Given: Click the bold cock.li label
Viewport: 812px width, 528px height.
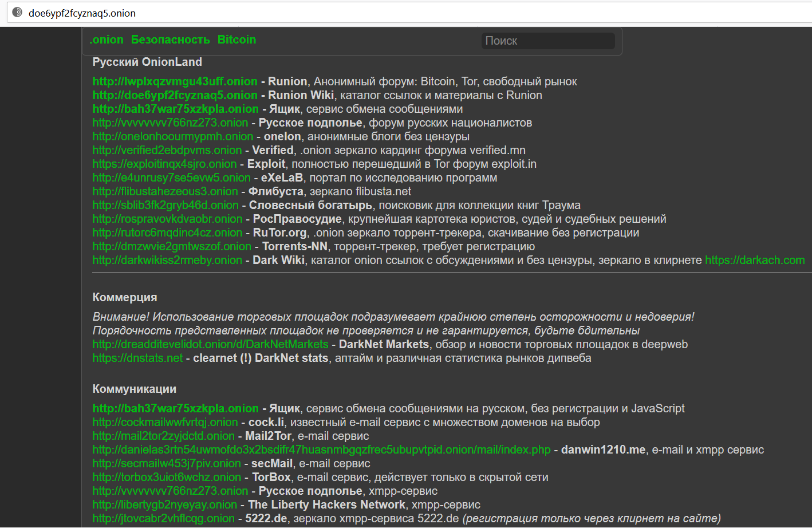Looking at the screenshot, I should coord(266,422).
